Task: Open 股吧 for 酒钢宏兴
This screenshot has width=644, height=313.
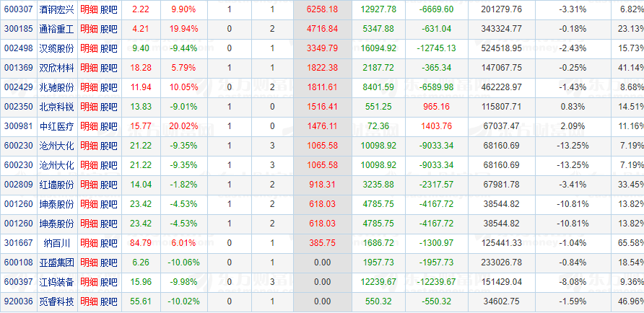Action: pos(109,9)
